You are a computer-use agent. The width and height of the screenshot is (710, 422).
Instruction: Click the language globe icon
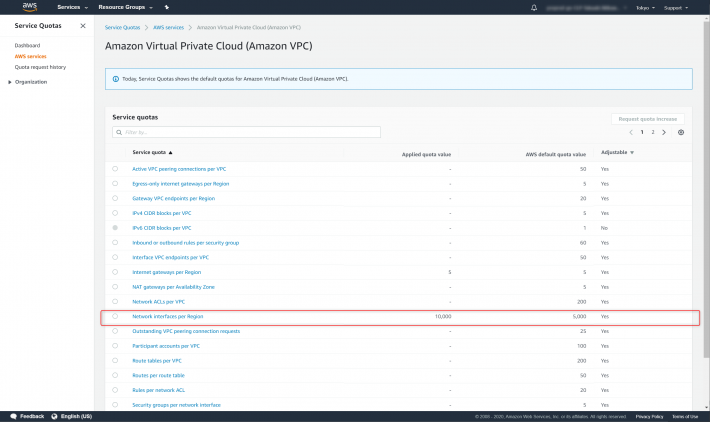pyautogui.click(x=54, y=416)
